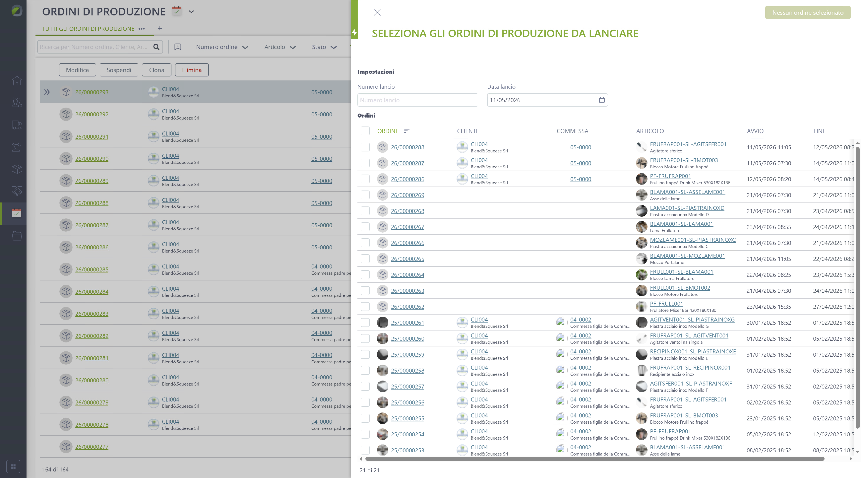Select the Tutti gli ordini di produzione tab
The height and width of the screenshot is (478, 868).
[x=88, y=29]
